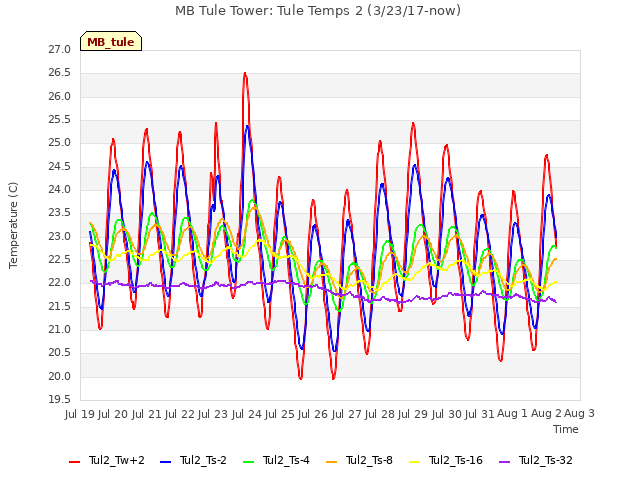Click the chart title text
This screenshot has height=480, width=640.
point(318,11)
